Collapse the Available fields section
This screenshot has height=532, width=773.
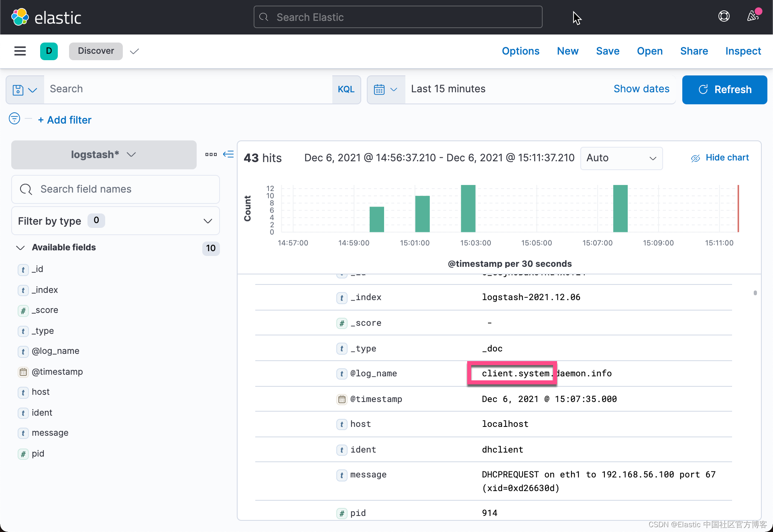pos(20,248)
